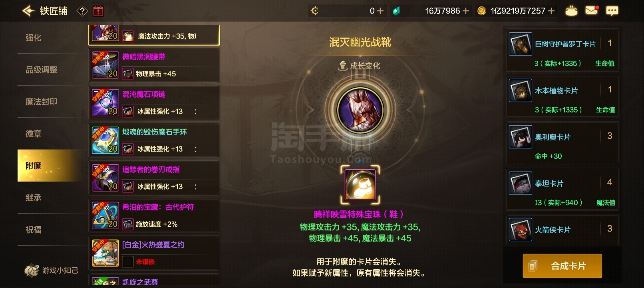Click the 泯灭幽光战靴 boot icon
This screenshot has height=288, width=644.
pos(360,110)
